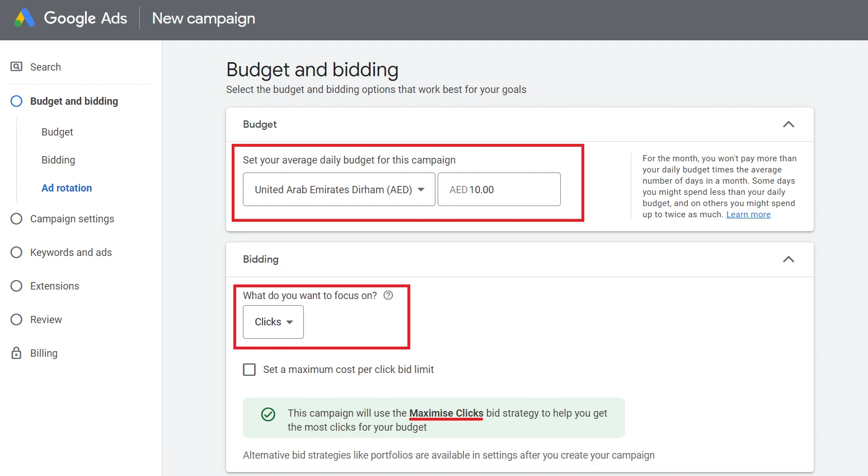Open Extensions step label
The height and width of the screenshot is (476, 868).
55,286
